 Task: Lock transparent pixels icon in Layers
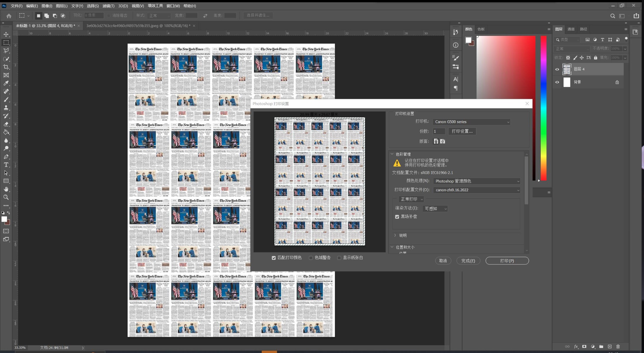[x=568, y=58]
